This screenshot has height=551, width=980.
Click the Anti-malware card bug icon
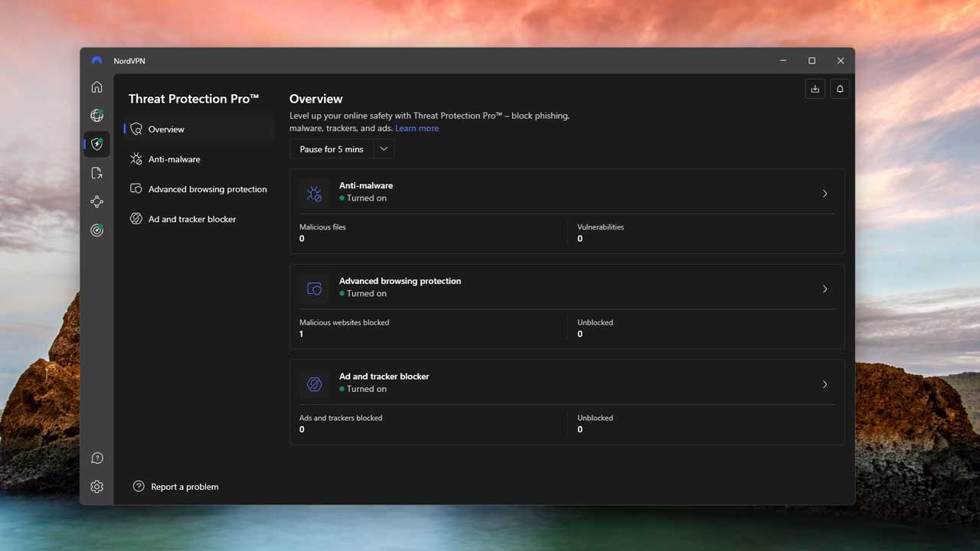(314, 194)
